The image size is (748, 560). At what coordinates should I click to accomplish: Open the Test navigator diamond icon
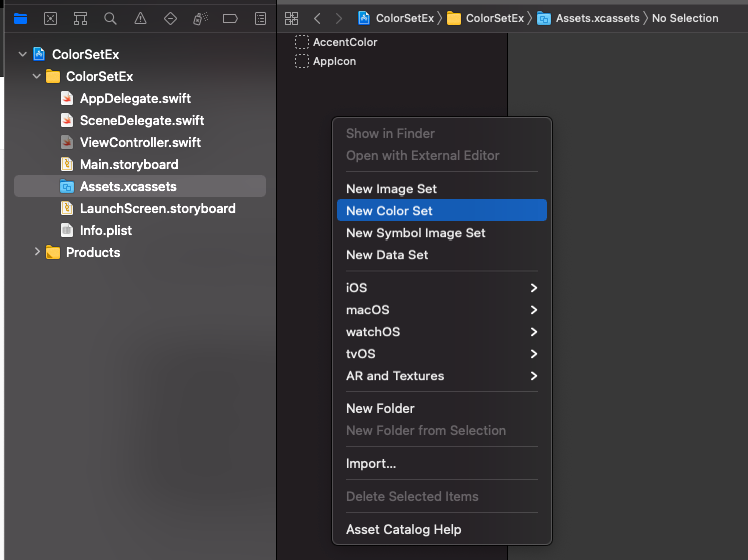click(x=170, y=19)
